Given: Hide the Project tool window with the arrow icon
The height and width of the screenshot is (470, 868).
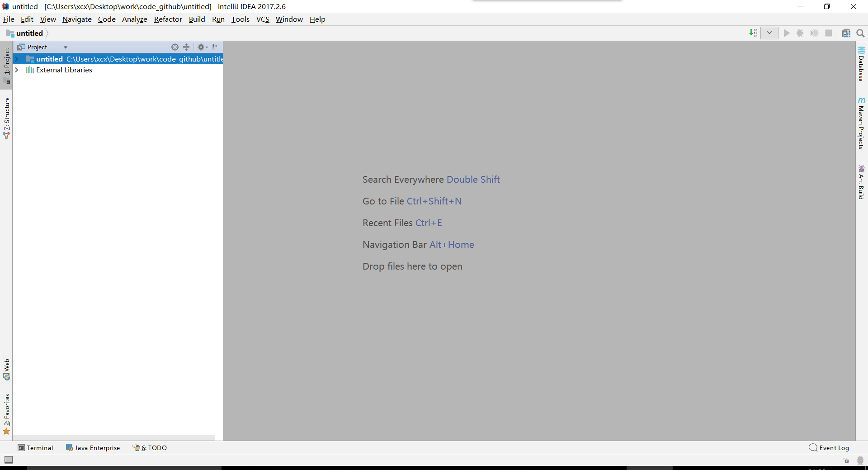Looking at the screenshot, I should pyautogui.click(x=216, y=47).
